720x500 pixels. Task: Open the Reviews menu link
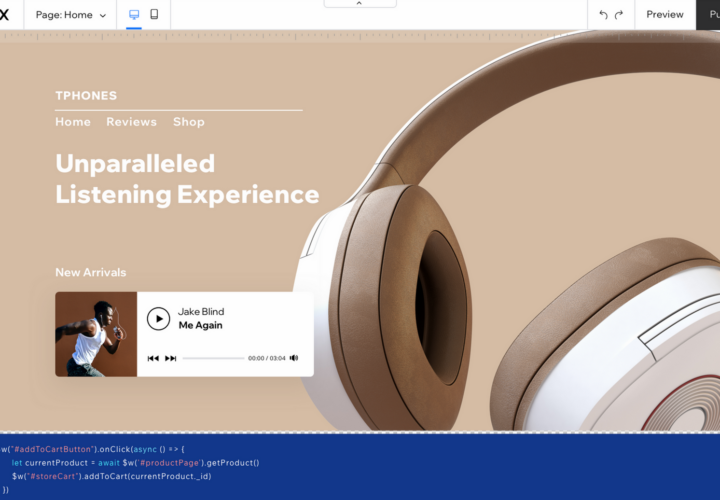click(132, 122)
